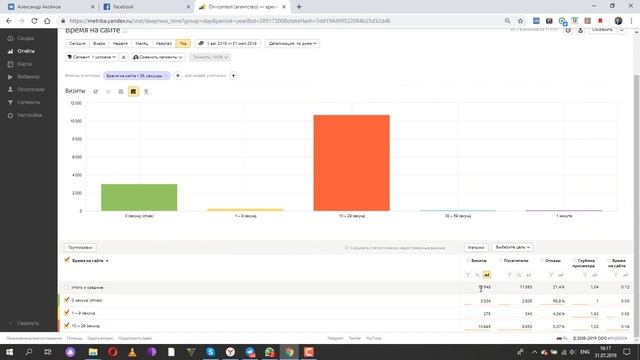Open the Помощь footer link
640x360 pixels.
click(74, 338)
